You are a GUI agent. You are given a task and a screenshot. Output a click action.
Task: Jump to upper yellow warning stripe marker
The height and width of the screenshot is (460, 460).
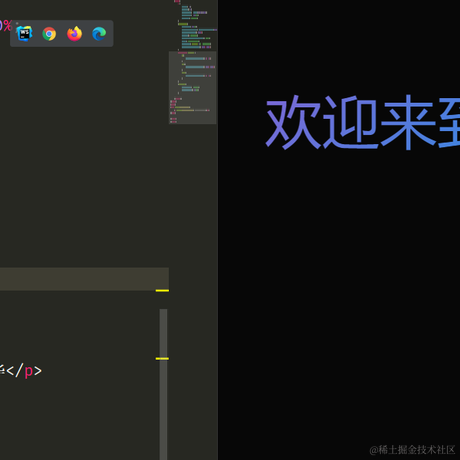tap(162, 291)
